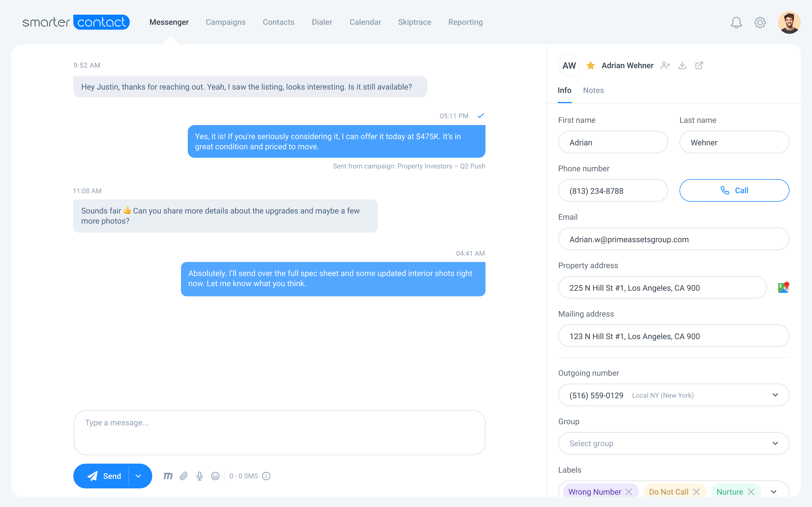Click the SMS count info icon

[266, 476]
